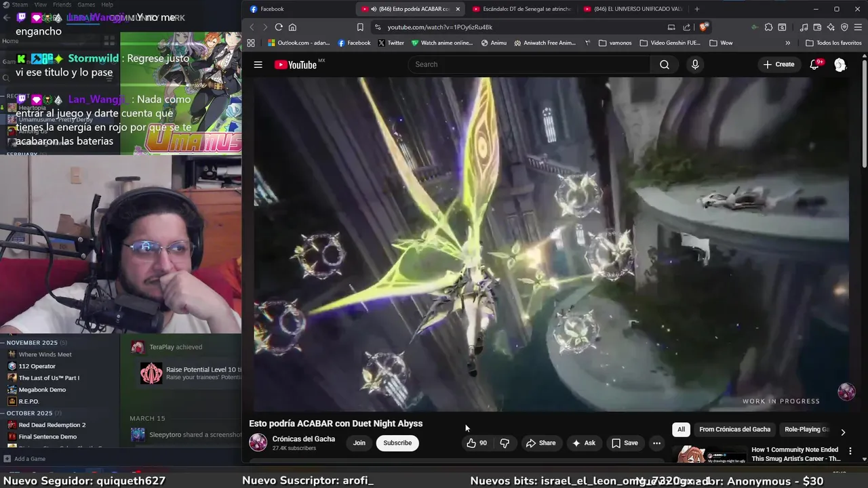Click the Join channel button
Image resolution: width=868 pixels, height=488 pixels.
click(359, 443)
